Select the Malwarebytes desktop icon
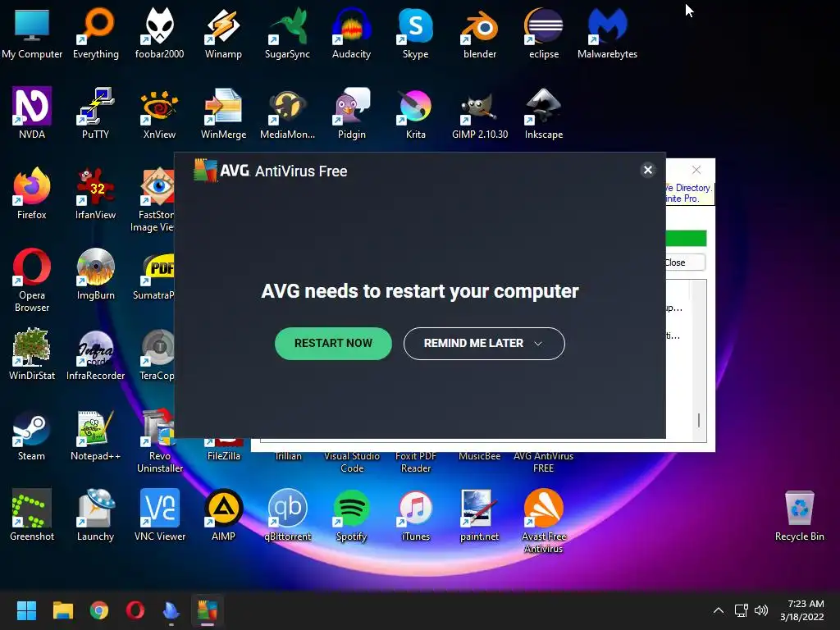The image size is (840, 630). [608, 33]
